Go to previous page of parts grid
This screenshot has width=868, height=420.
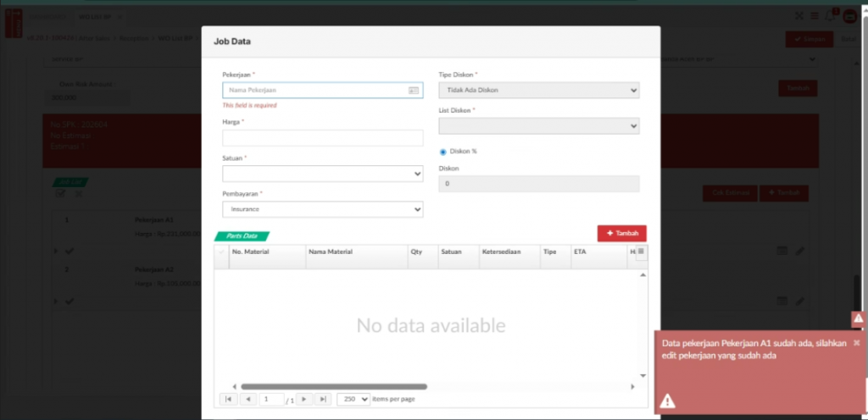248,399
